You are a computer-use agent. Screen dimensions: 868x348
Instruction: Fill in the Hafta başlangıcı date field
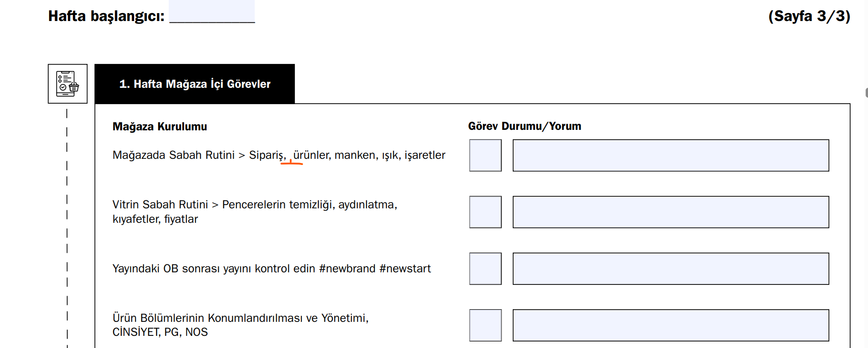click(212, 11)
